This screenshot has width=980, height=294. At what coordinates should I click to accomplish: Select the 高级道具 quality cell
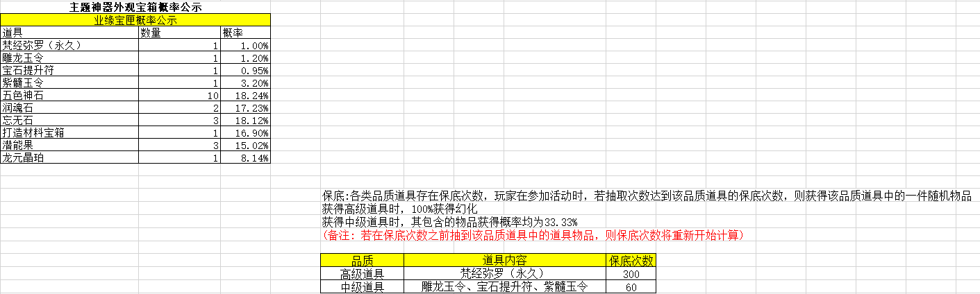(362, 273)
